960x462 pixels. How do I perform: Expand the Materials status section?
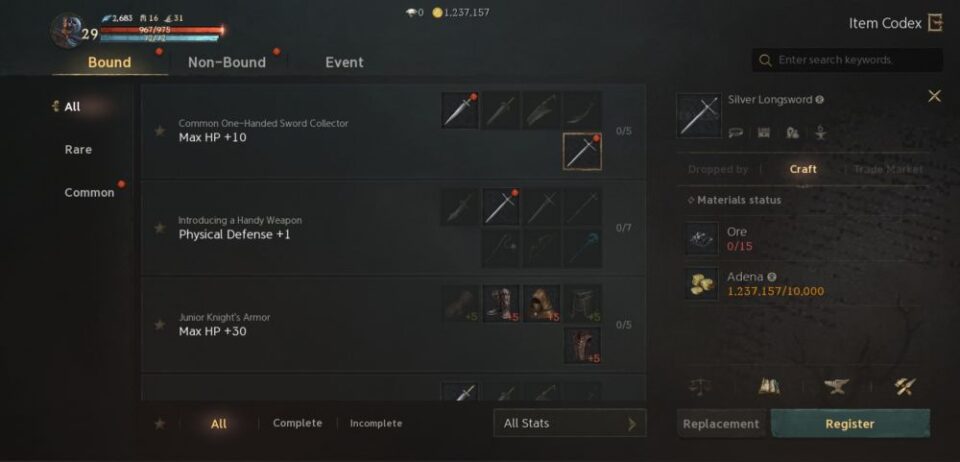tap(734, 200)
